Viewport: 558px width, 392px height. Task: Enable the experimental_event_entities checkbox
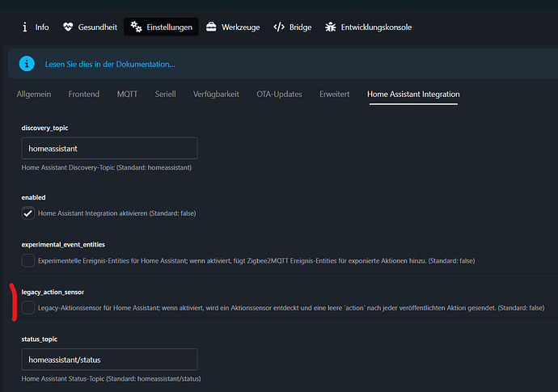click(27, 261)
